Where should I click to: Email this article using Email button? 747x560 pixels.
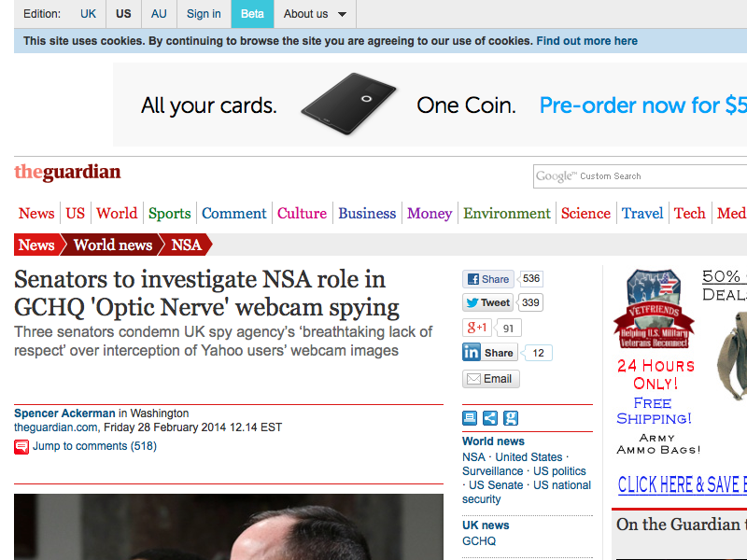(490, 379)
